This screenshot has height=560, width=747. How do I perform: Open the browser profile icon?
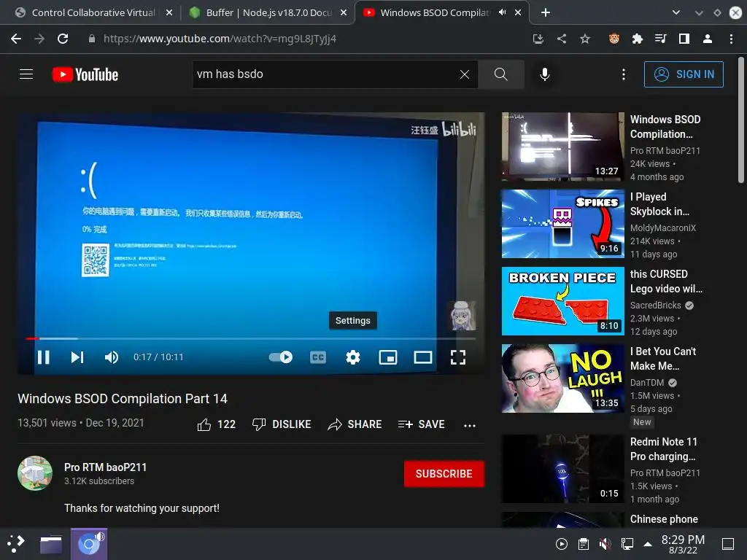coord(708,39)
